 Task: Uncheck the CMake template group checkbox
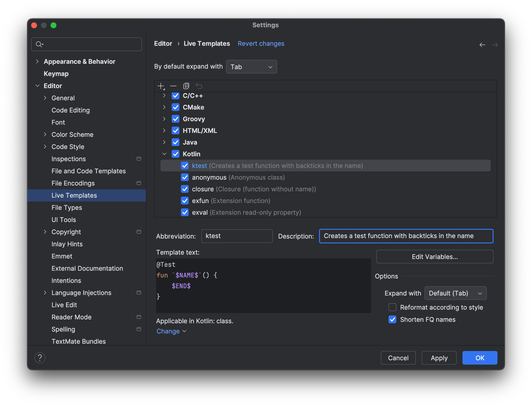pos(176,107)
